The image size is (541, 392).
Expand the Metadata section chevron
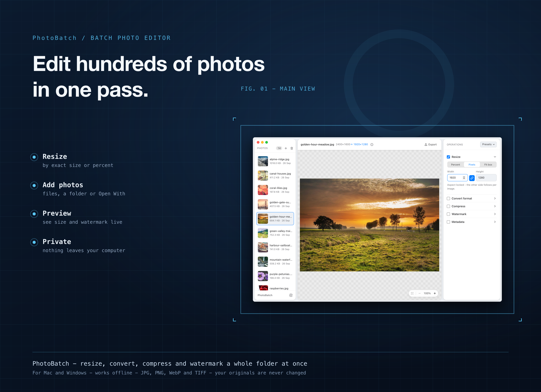click(495, 222)
